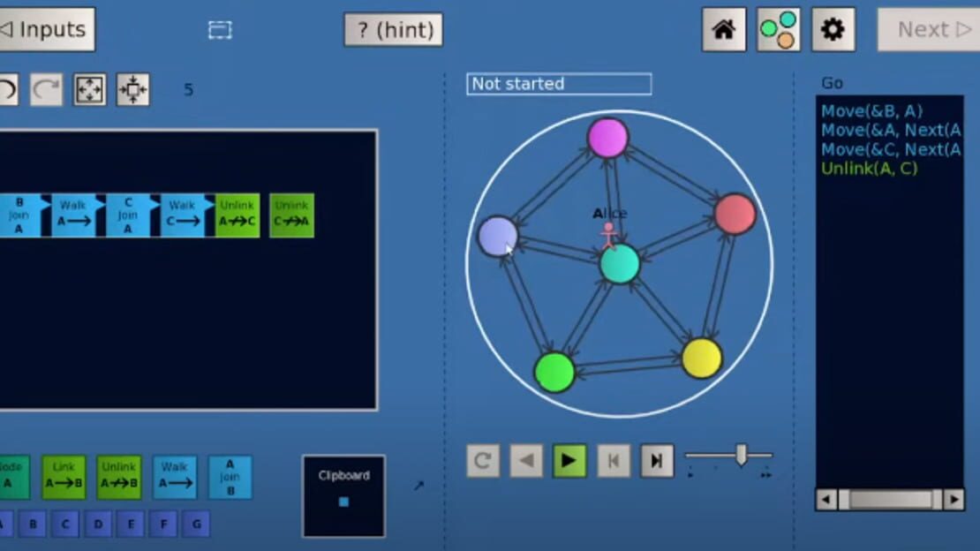Click the teal center node under Alice
The image size is (980, 551).
pos(620,265)
